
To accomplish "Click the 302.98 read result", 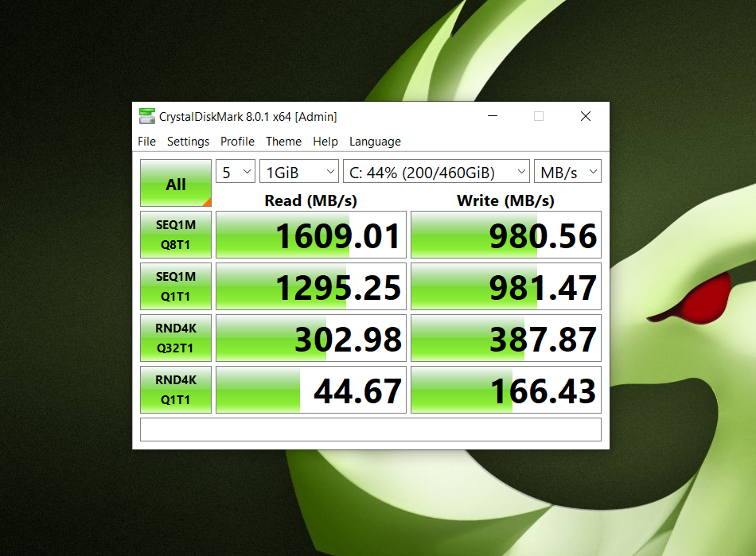I will [x=311, y=338].
